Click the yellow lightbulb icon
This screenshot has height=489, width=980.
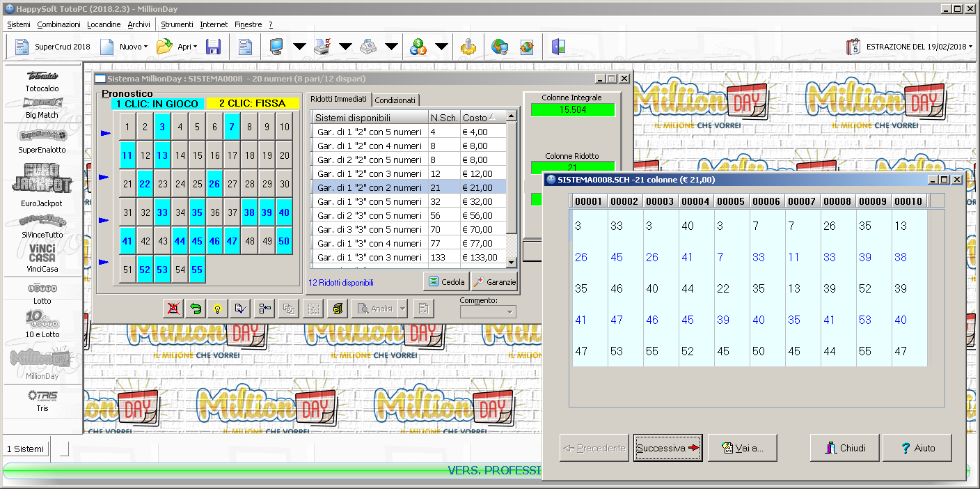(x=218, y=309)
